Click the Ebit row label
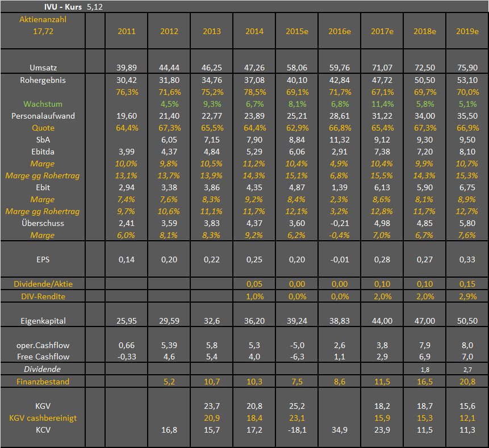 [x=43, y=188]
